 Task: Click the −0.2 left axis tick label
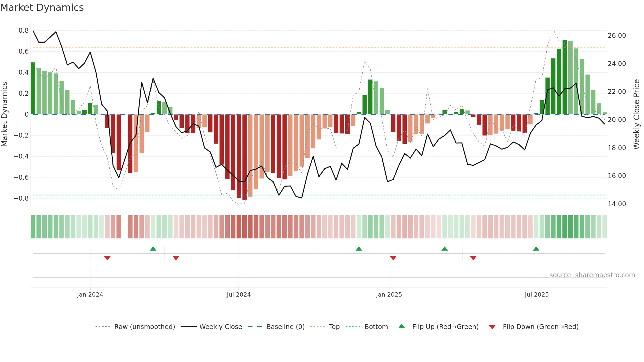tap(21, 135)
